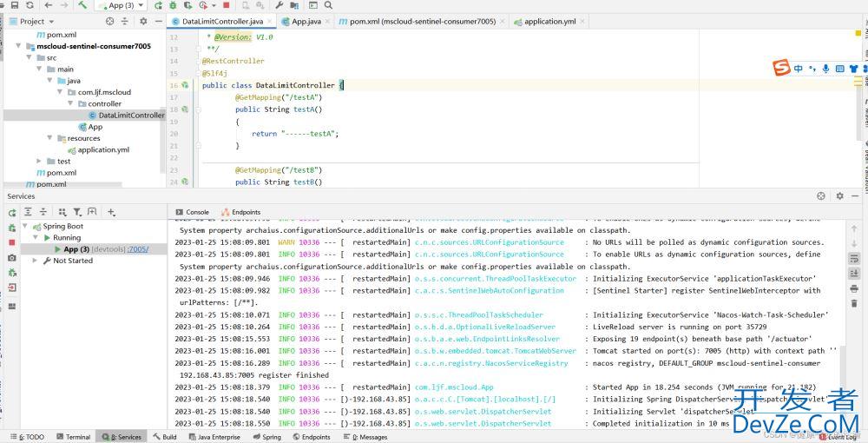
Task: Click the Run with Coverage icon
Action: pyautogui.click(x=188, y=5)
